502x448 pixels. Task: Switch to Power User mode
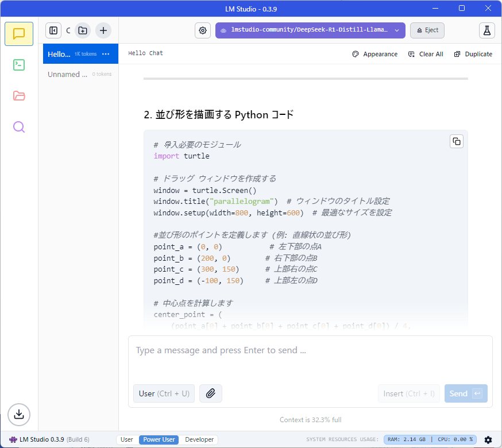point(159,439)
